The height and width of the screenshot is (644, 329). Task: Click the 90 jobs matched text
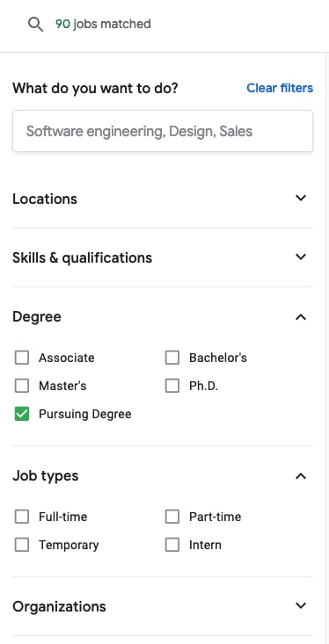(103, 25)
